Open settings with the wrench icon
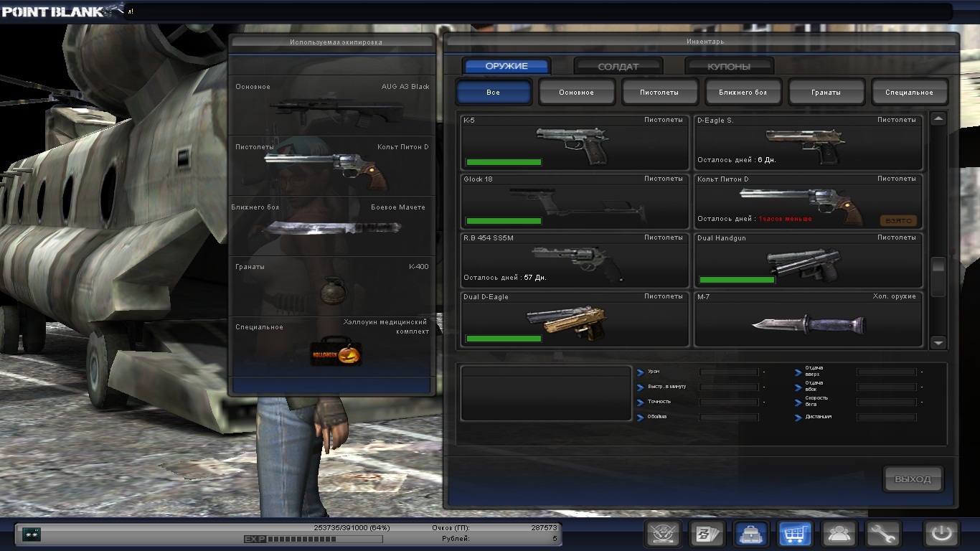The width and height of the screenshot is (980, 551). pos(882,534)
